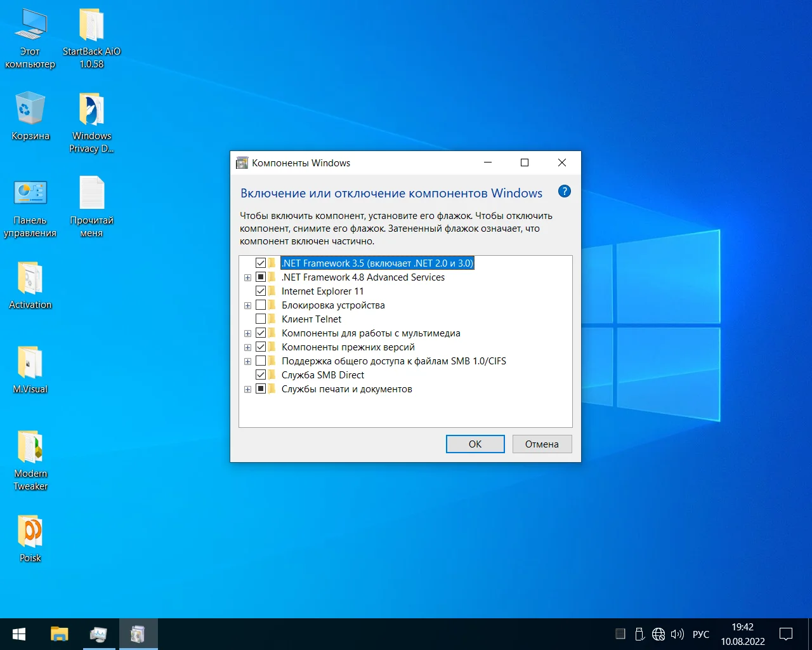
Task: Expand the .NET Framework 4.8 Advanced Services node
Action: tap(247, 277)
